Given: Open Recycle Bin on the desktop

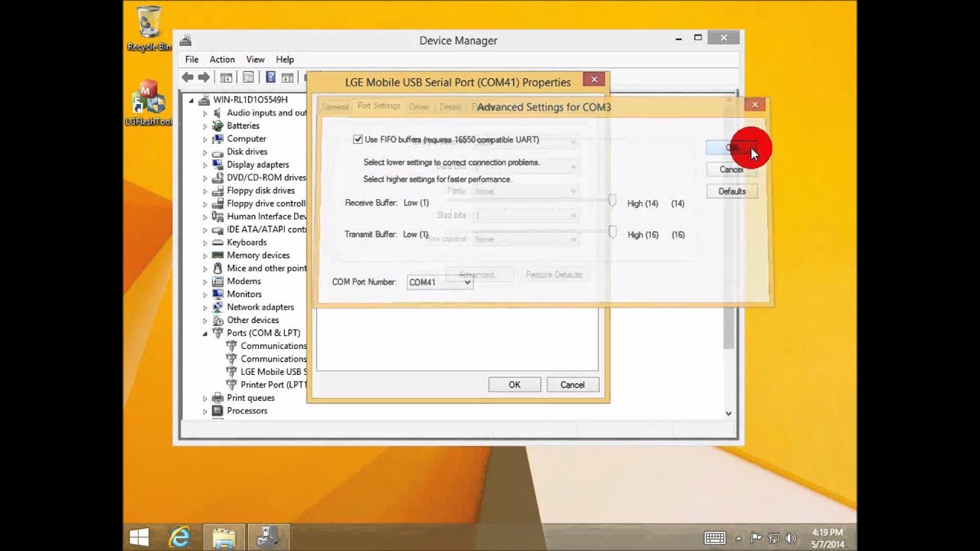Looking at the screenshot, I should coord(149,29).
